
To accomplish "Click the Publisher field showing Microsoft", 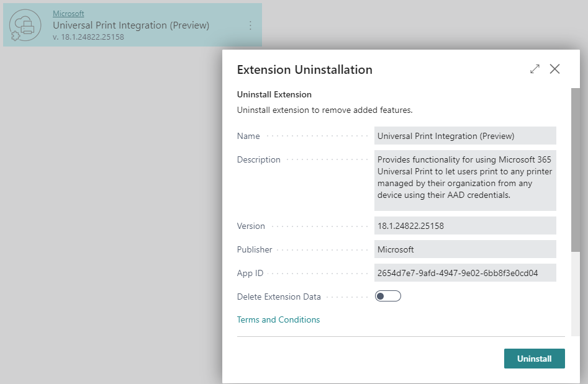I will coord(465,249).
